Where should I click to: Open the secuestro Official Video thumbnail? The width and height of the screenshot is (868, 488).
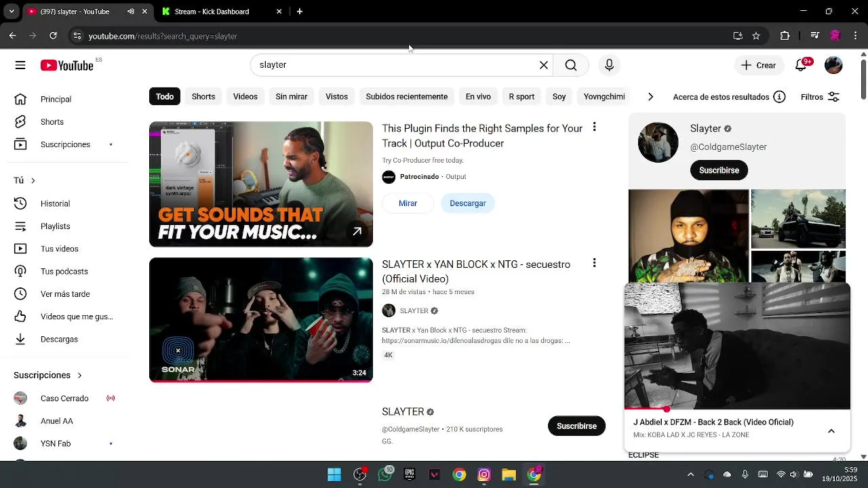pyautogui.click(x=261, y=320)
